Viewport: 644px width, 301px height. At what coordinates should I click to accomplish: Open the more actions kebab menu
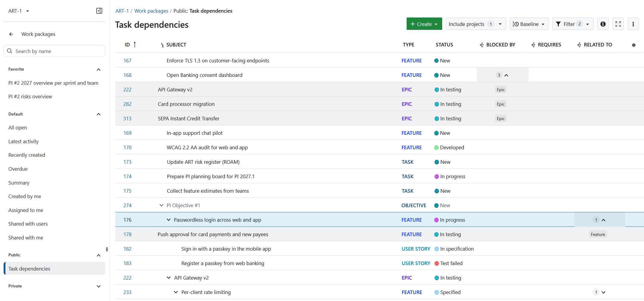click(x=633, y=24)
